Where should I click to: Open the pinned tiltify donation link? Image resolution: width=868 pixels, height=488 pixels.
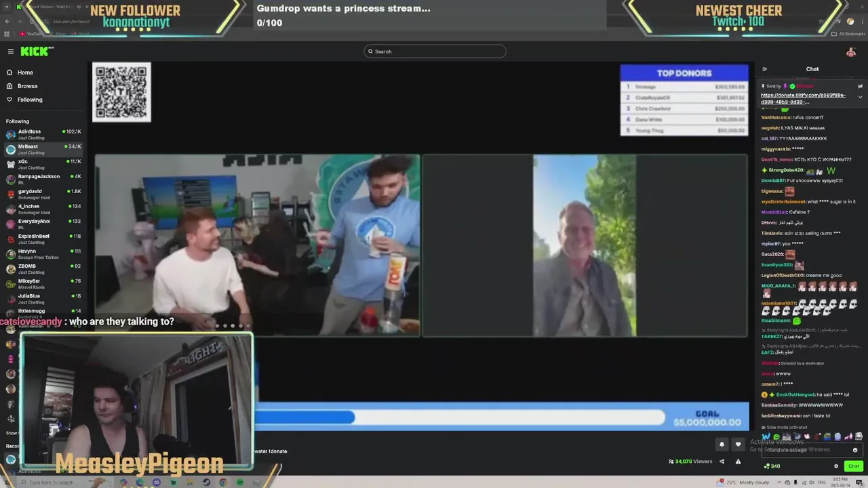803,98
